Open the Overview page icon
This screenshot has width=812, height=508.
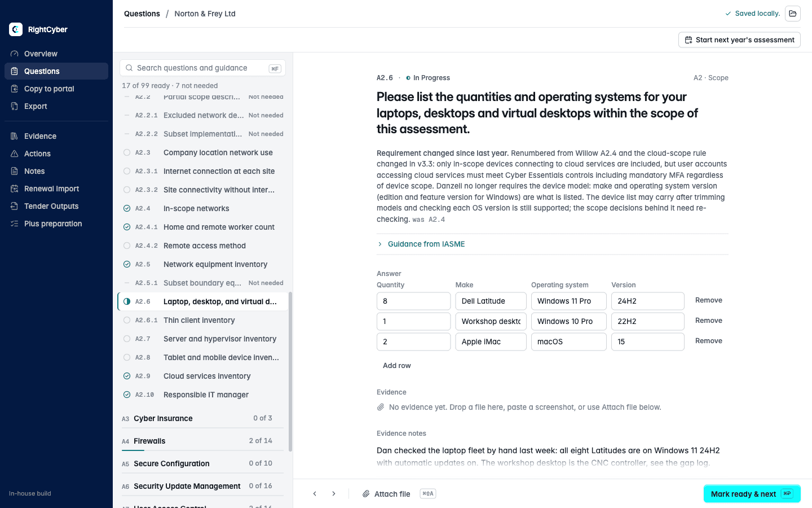[15, 54]
